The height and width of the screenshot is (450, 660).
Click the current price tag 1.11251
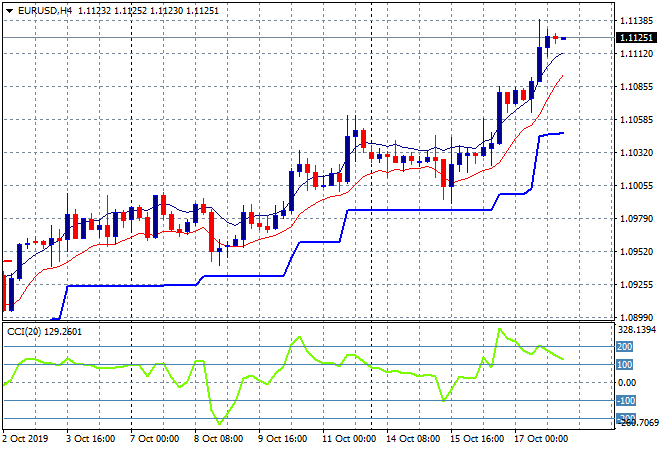coord(636,37)
